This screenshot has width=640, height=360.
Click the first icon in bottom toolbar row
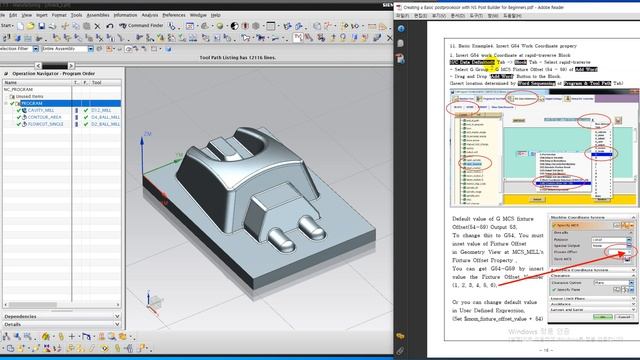(x=6, y=336)
